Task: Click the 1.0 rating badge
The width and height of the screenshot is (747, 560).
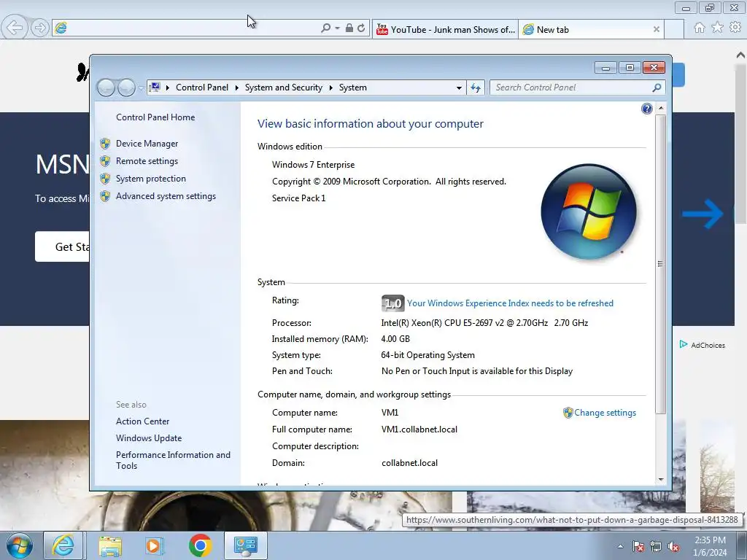Action: (x=392, y=303)
